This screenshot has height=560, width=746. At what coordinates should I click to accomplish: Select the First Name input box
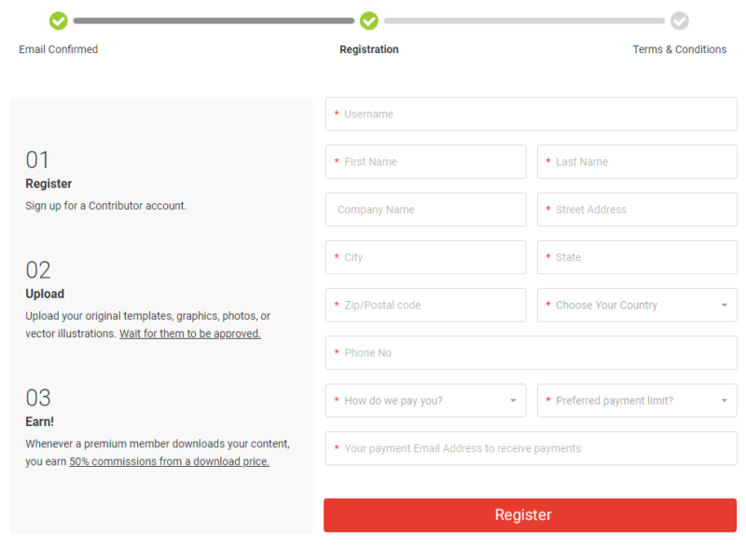pos(425,161)
